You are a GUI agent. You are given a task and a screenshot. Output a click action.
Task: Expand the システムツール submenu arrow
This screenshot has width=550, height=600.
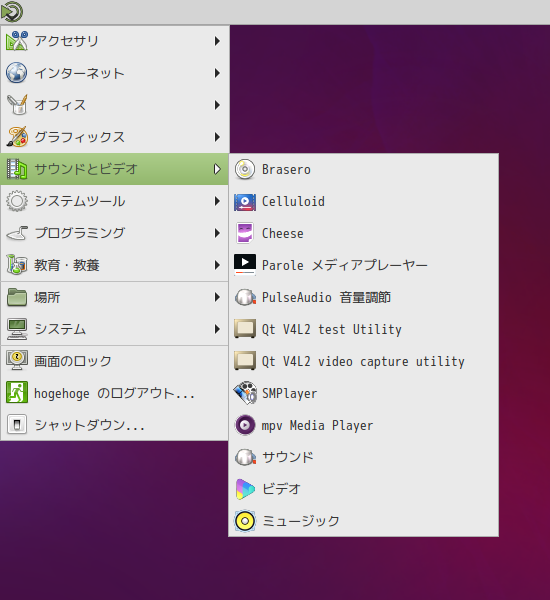pyautogui.click(x=217, y=201)
